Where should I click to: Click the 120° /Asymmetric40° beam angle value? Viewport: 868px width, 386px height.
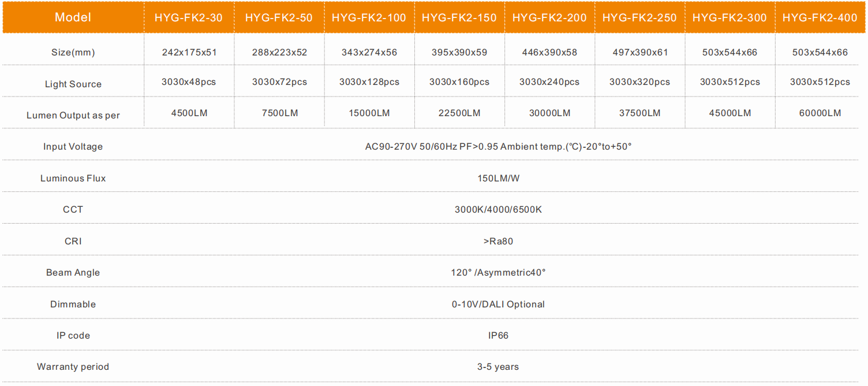point(498,273)
